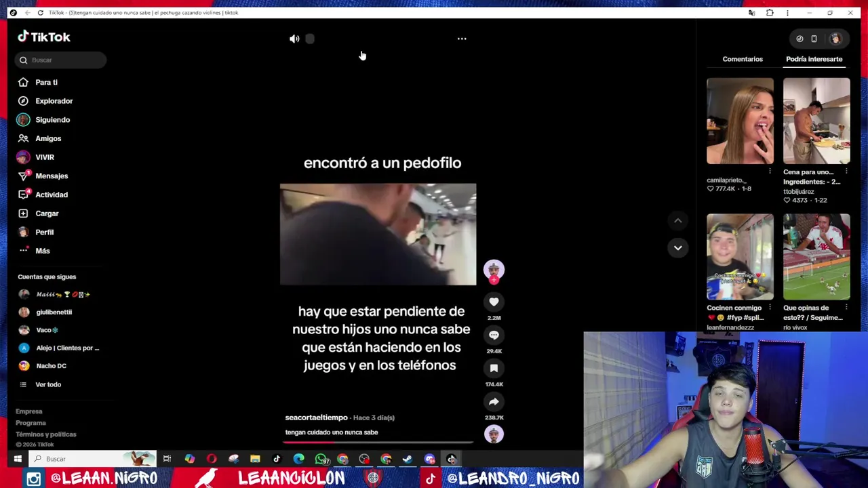Open the phone app icon in top-right pill
The width and height of the screenshot is (868, 488).
[814, 39]
